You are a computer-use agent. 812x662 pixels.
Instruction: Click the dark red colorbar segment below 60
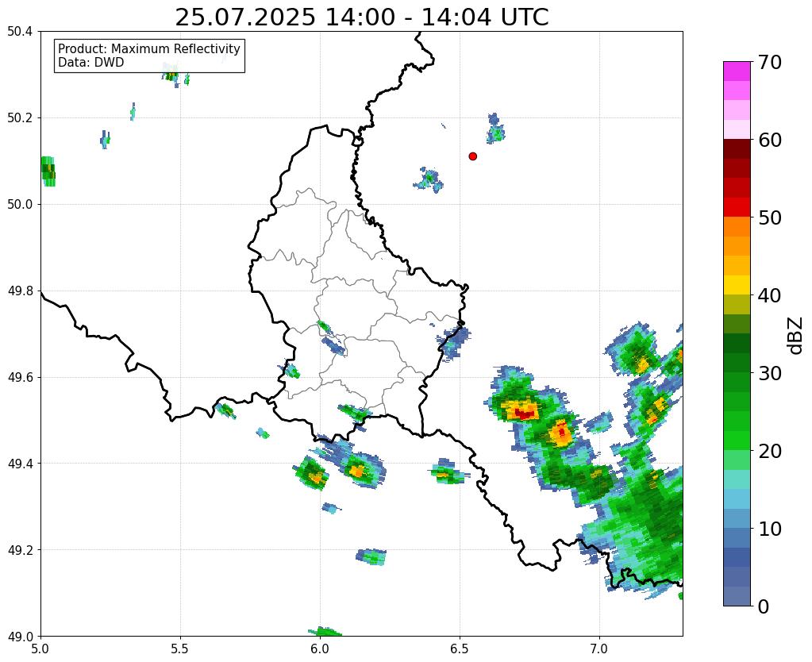click(737, 148)
